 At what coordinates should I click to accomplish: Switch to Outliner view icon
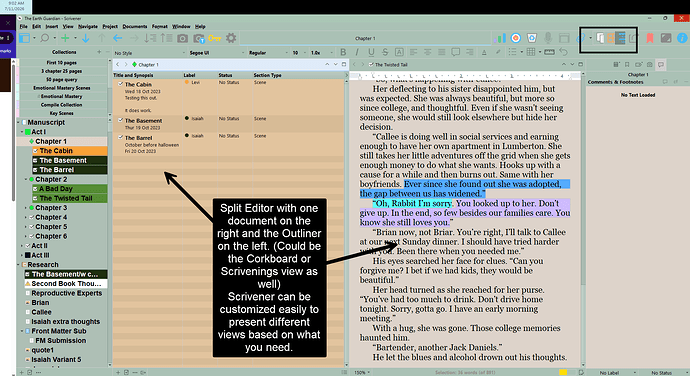620,38
